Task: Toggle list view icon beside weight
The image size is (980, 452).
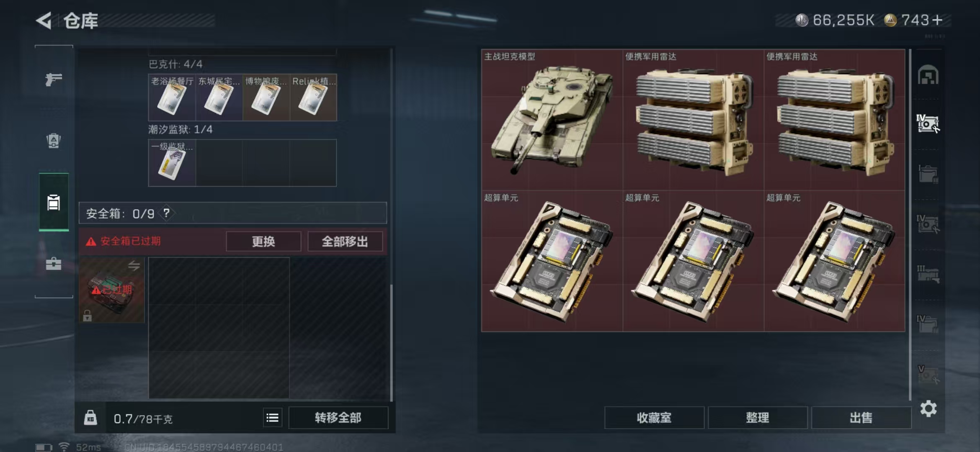Action: (272, 418)
